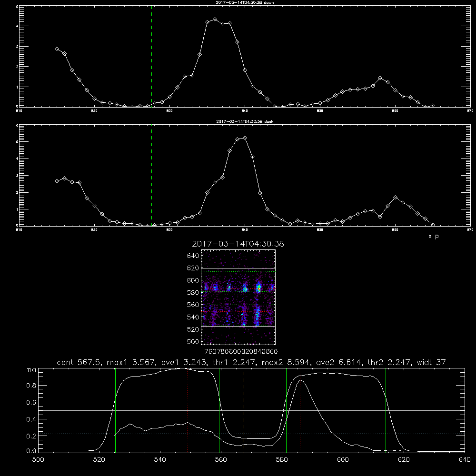Click the secondary peak diamond near 858 on dawn curve
Screen dimensions: 476x476
[380, 78]
